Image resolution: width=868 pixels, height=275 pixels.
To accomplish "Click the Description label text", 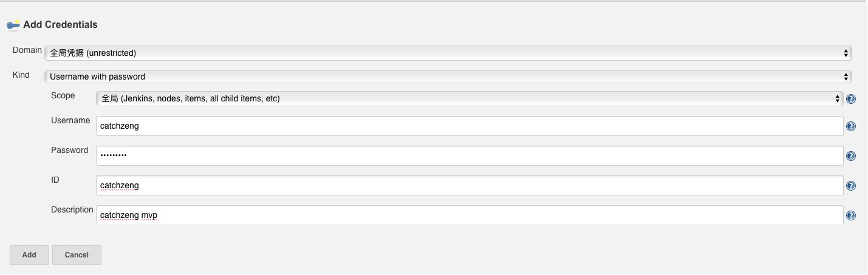I will click(x=72, y=210).
